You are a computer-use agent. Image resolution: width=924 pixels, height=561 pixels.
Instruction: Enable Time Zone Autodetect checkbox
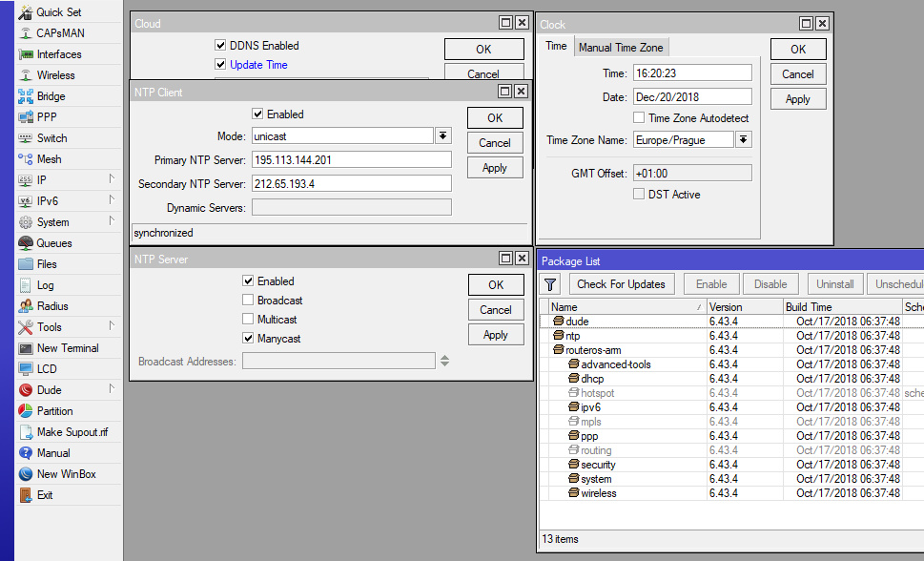[x=640, y=118]
